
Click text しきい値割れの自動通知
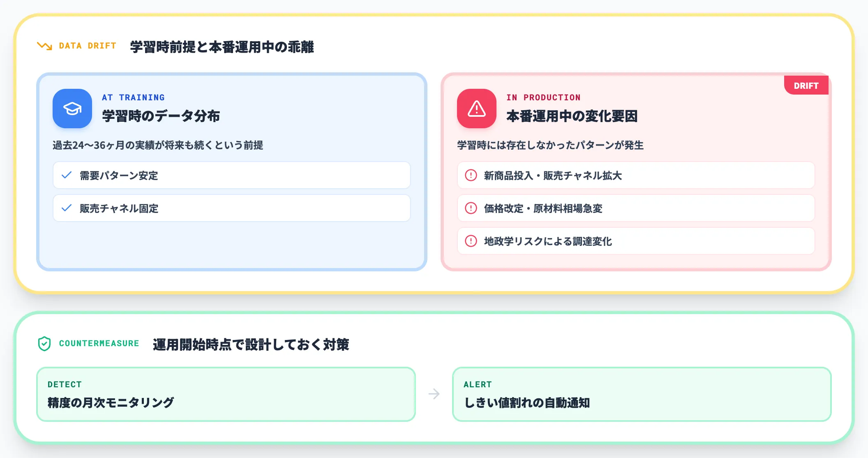point(527,402)
